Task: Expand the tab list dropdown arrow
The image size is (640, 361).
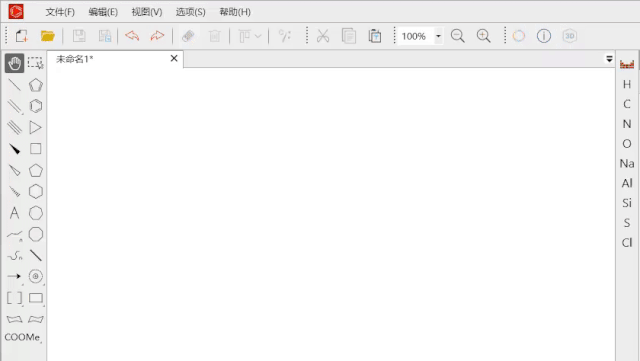Action: (x=609, y=59)
